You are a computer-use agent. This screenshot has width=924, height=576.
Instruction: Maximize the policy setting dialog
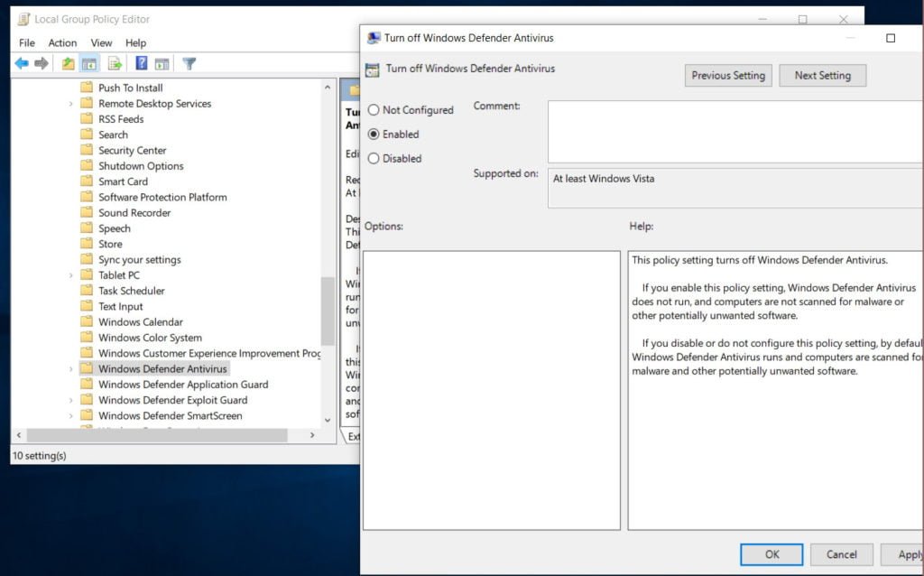click(891, 38)
